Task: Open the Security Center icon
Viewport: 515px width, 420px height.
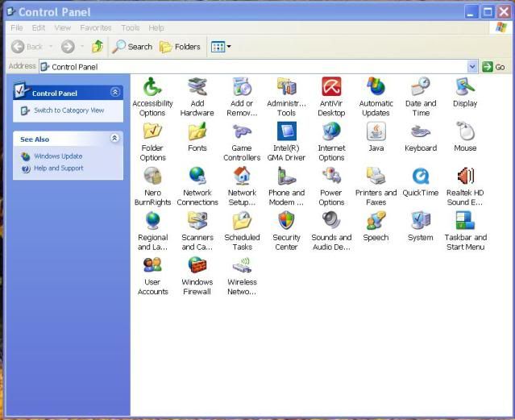Action: [x=286, y=222]
